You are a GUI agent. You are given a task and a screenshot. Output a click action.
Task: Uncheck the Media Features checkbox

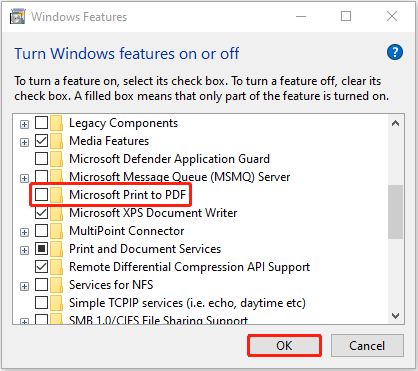coord(41,141)
